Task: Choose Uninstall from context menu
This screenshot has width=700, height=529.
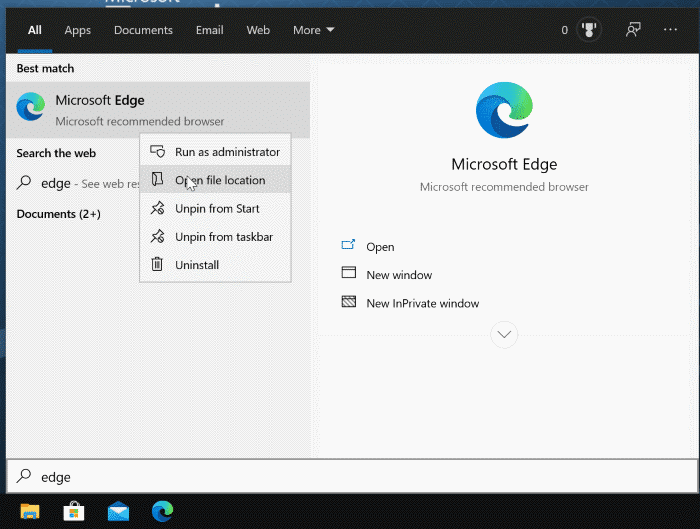Action: (x=215, y=265)
